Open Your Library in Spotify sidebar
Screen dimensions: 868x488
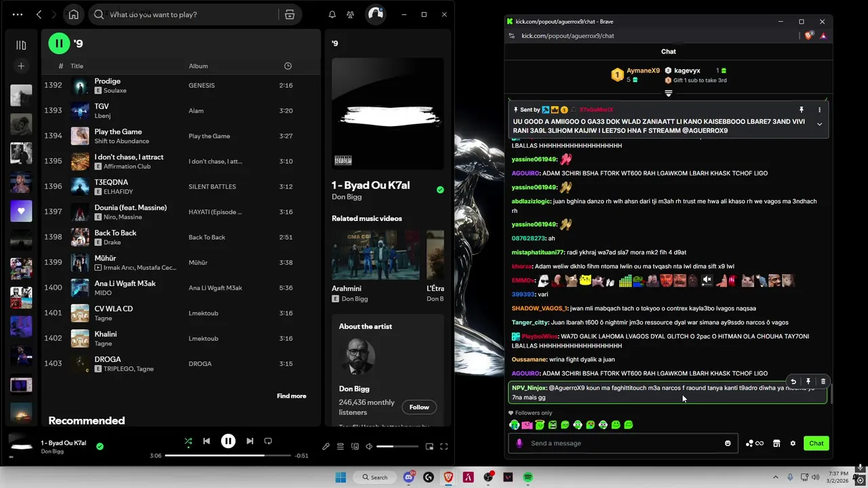tap(21, 45)
